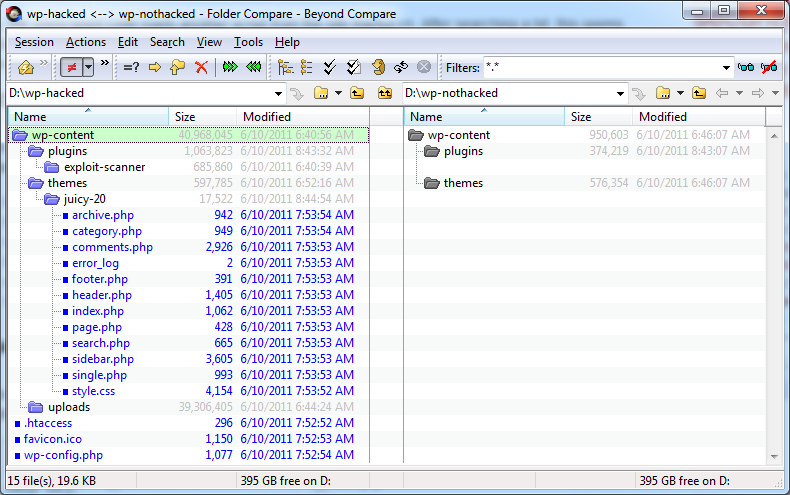790x495 pixels.
Task: Click the grey Stop icon
Action: point(424,67)
